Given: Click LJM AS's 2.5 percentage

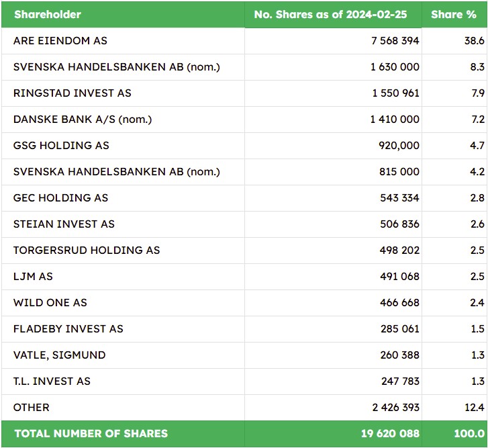Looking at the screenshot, I should 477,276.
